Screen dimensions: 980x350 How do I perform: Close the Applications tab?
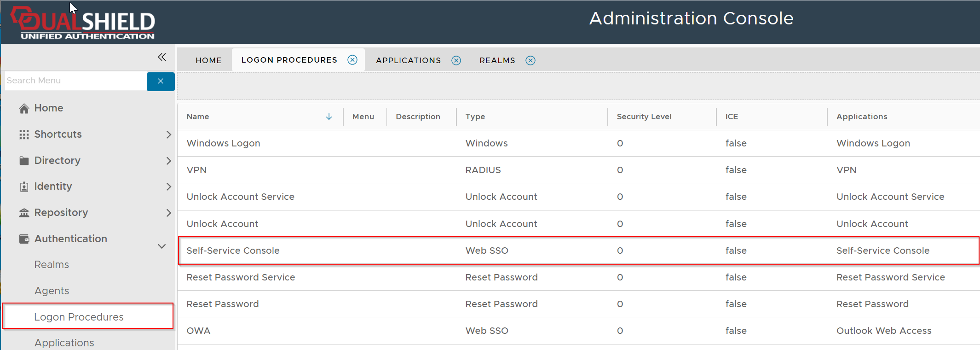coord(456,60)
